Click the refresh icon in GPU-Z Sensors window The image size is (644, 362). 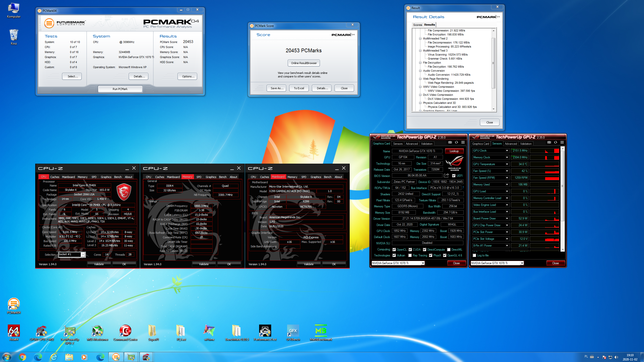555,143
